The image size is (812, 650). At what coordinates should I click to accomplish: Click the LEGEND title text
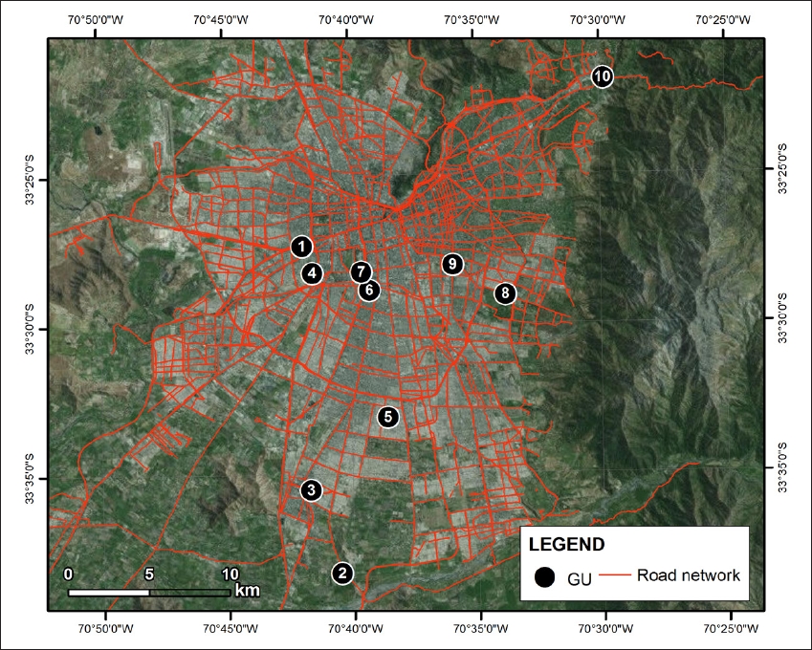point(566,545)
